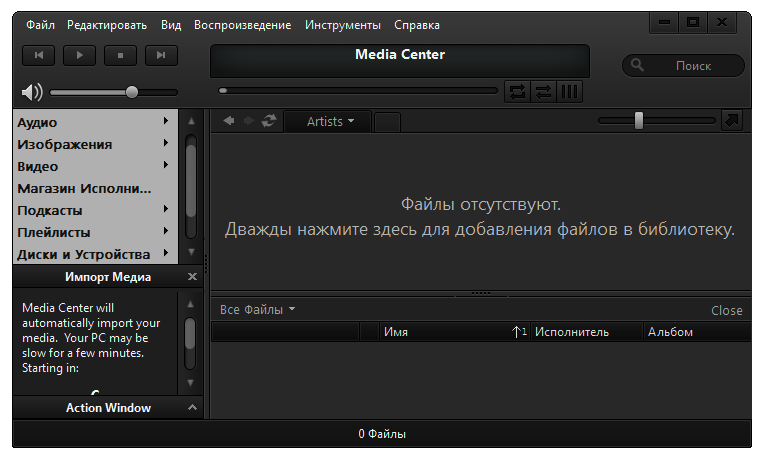
Task: Click the search magnifier icon
Action: pyautogui.click(x=637, y=65)
